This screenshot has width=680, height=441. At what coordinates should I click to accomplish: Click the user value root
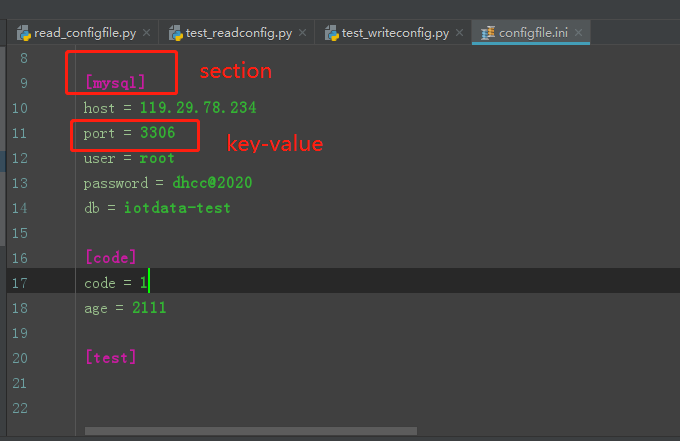click(157, 158)
